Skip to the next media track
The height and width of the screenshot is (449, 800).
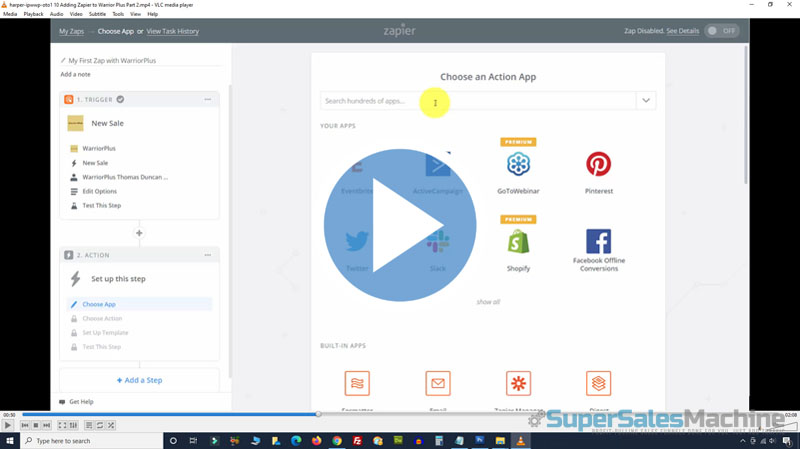coord(47,425)
